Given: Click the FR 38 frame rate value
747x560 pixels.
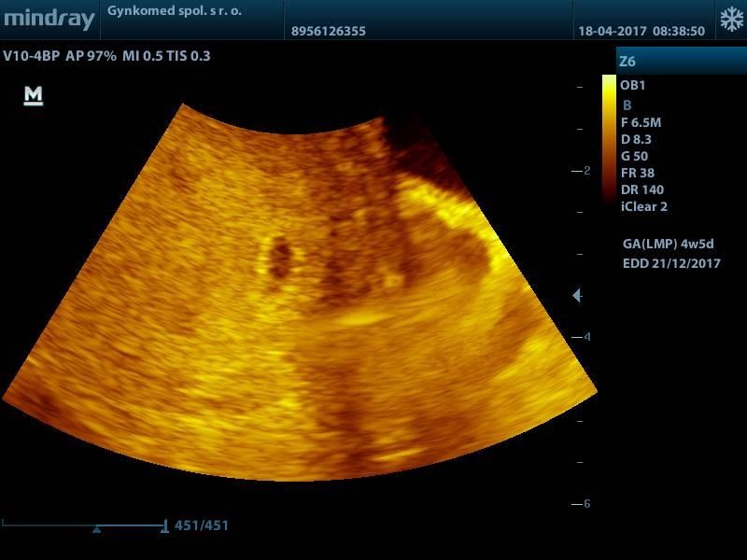Looking at the screenshot, I should coord(637,173).
